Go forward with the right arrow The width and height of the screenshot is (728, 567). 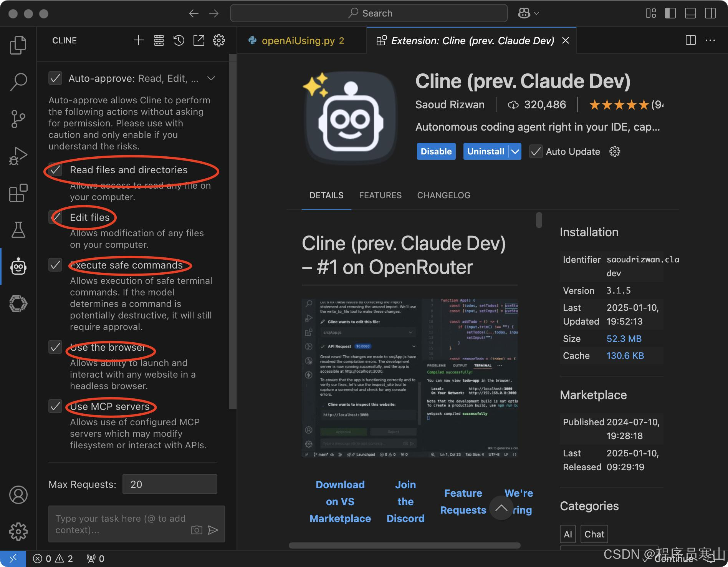point(214,13)
